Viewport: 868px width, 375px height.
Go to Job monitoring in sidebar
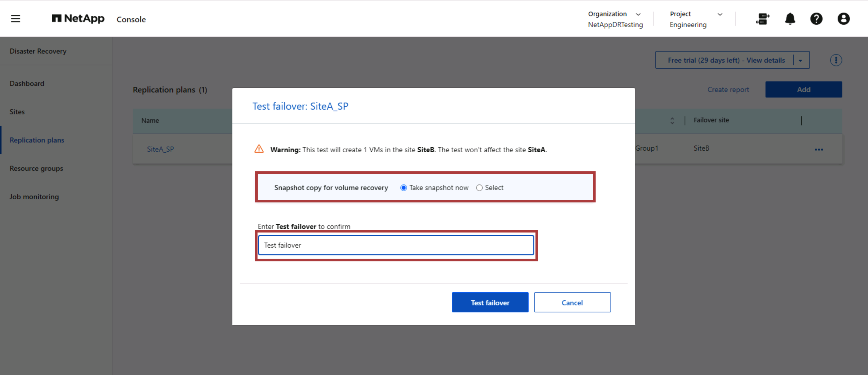pos(34,196)
